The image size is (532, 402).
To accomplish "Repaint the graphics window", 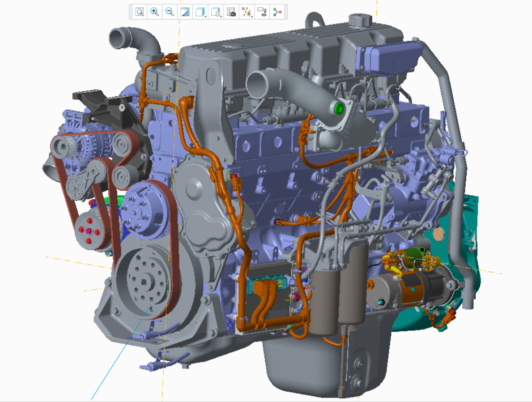I will pos(185,12).
